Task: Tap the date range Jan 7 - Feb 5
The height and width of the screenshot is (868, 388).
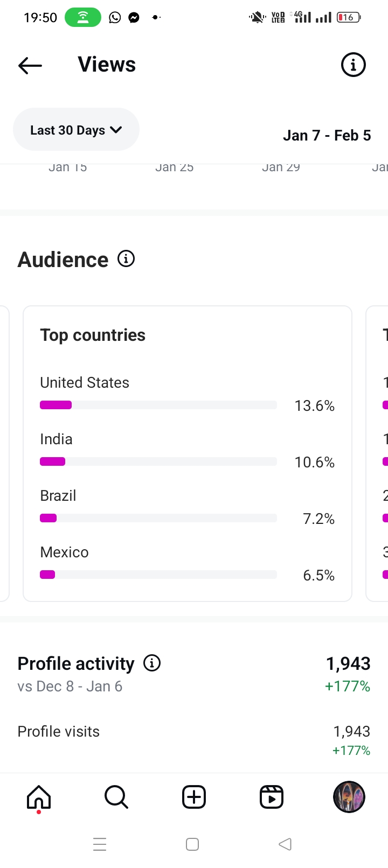Action: coord(327,135)
